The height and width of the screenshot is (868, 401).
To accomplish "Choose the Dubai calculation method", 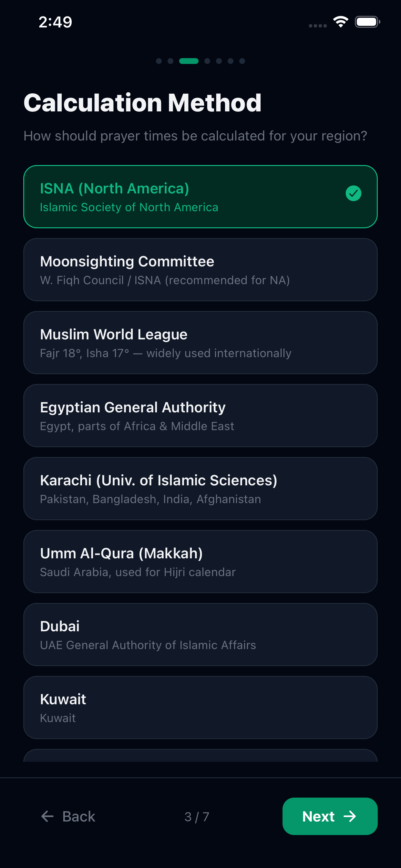I will click(x=200, y=635).
